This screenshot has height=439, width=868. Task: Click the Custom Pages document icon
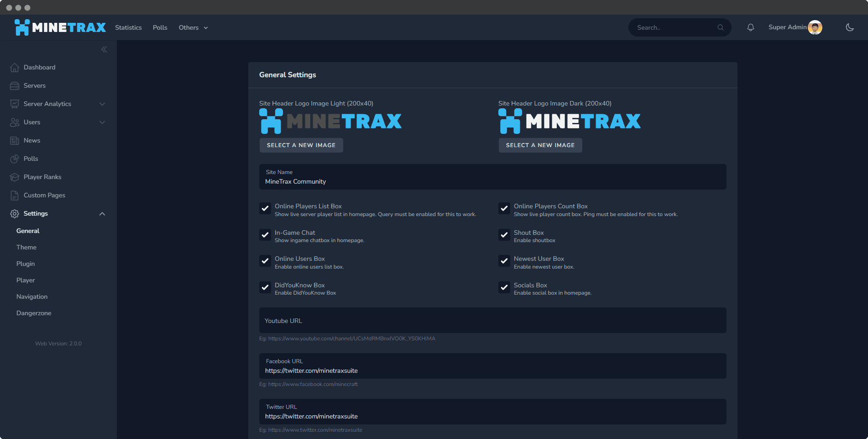pyautogui.click(x=15, y=195)
